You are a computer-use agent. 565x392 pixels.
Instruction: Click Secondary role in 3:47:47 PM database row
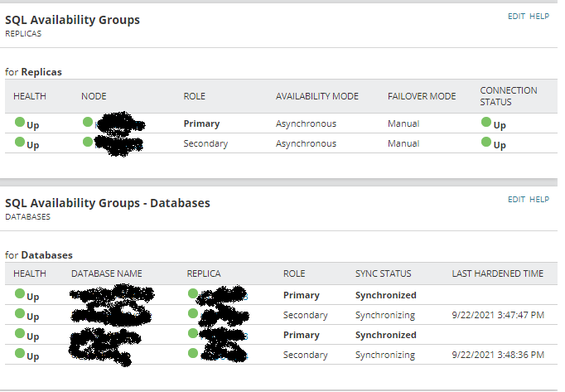(305, 315)
